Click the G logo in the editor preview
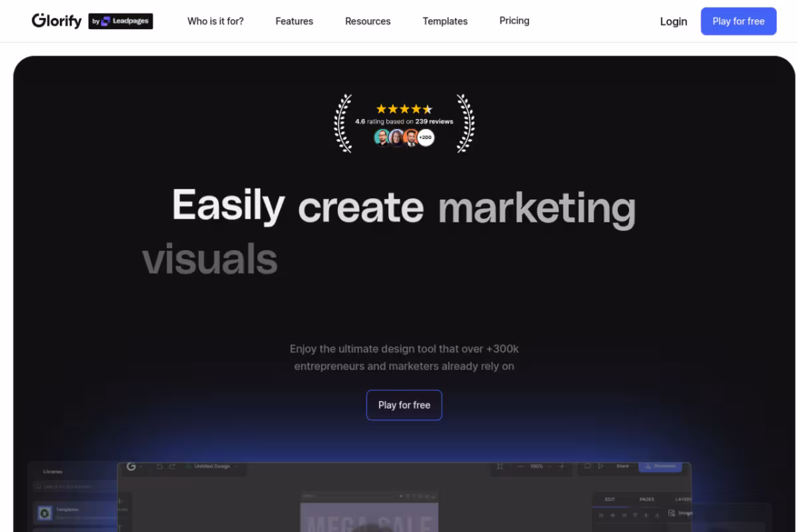Image resolution: width=798 pixels, height=532 pixels. tap(132, 467)
